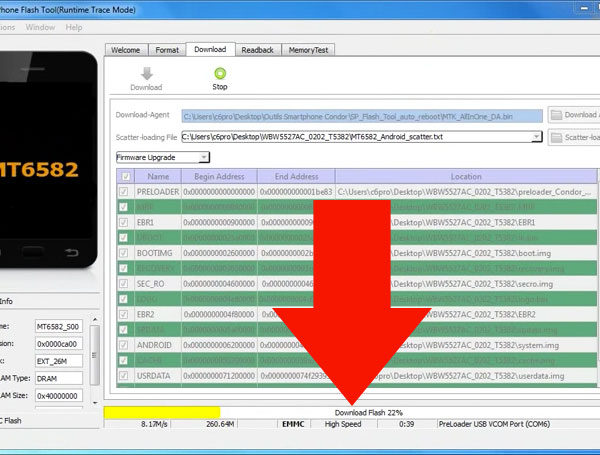Click the EMMC status bar entry

293,424
